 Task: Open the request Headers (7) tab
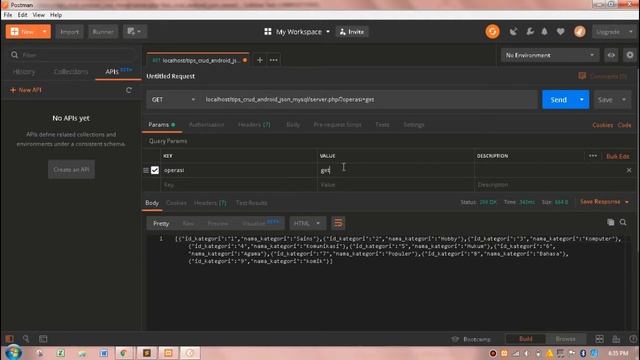(x=254, y=125)
